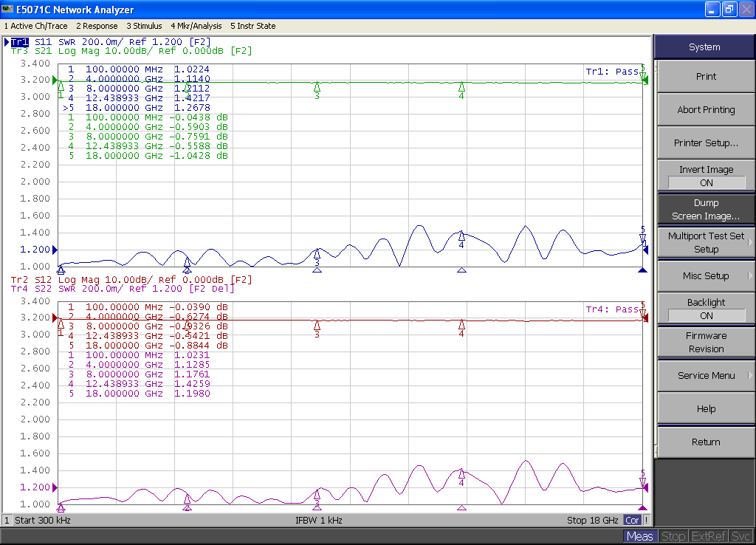The width and height of the screenshot is (756, 545).
Task: Open Printer Setup dialog
Action: click(x=705, y=143)
